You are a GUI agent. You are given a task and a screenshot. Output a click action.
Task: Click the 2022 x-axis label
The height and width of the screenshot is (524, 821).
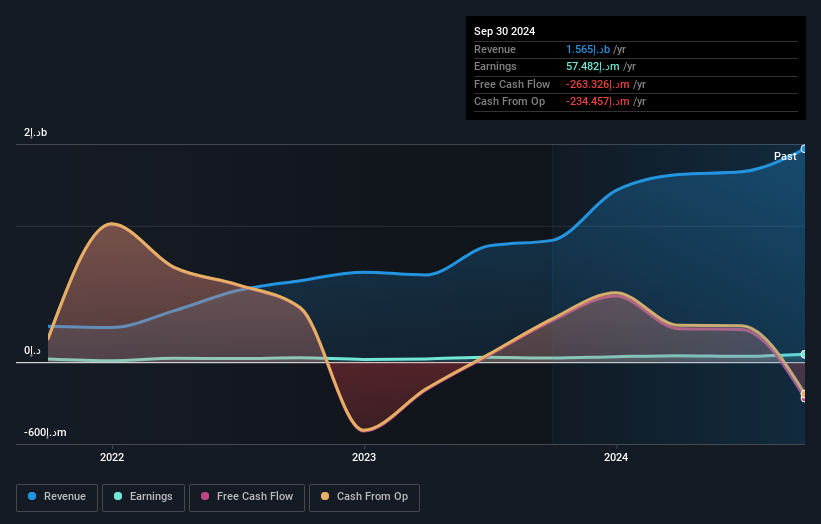click(112, 457)
